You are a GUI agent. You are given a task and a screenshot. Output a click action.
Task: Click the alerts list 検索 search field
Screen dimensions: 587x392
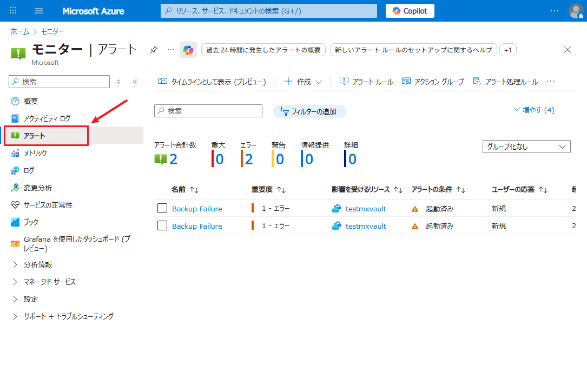pyautogui.click(x=208, y=110)
